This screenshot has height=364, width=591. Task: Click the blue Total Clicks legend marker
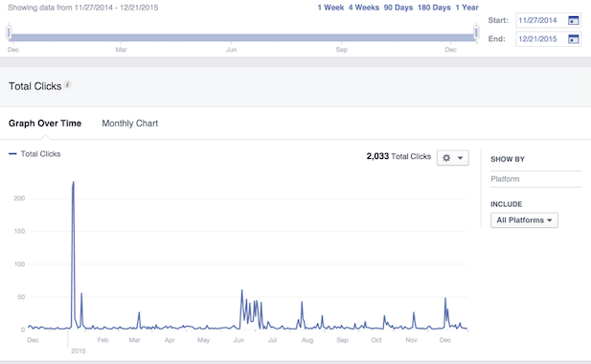12,153
